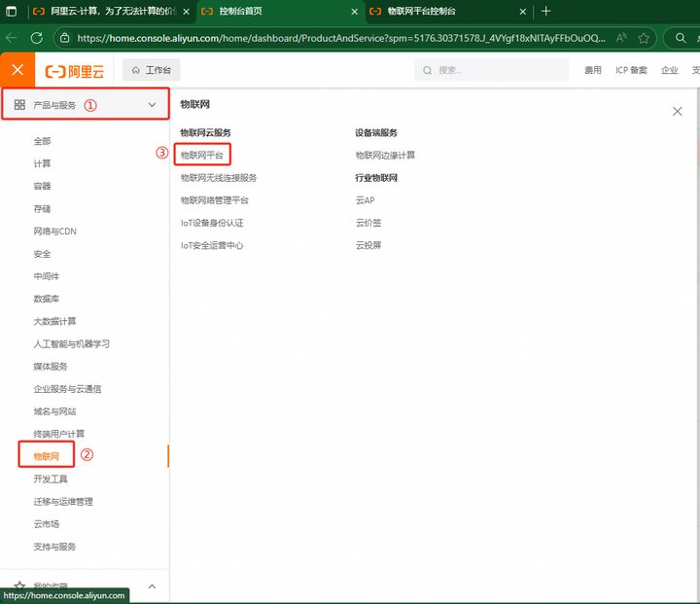Select the 计算 category
This screenshot has height=604, width=700.
tap(43, 163)
